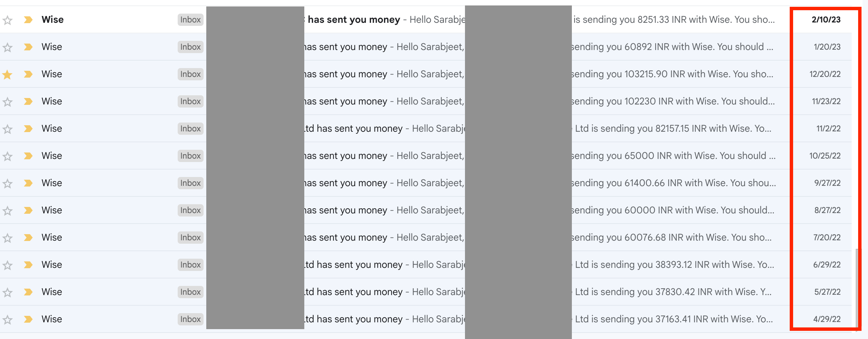
Task: Click Inbox label on 2/10/23 email
Action: pos(190,20)
